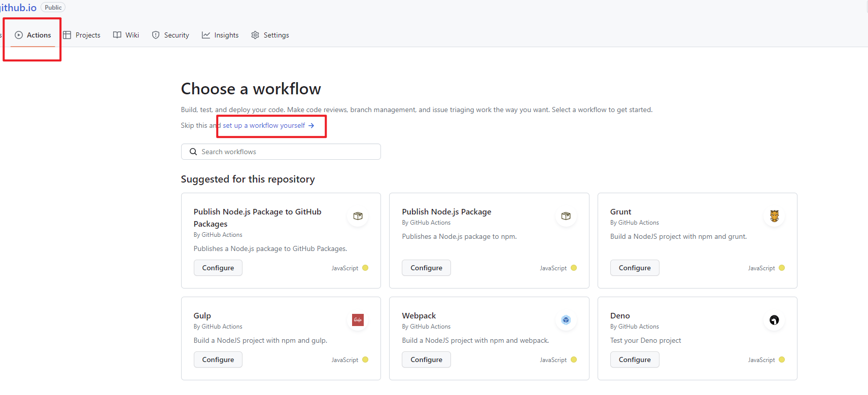Configure the Gulp workflow
The height and width of the screenshot is (395, 868).
pos(218,360)
